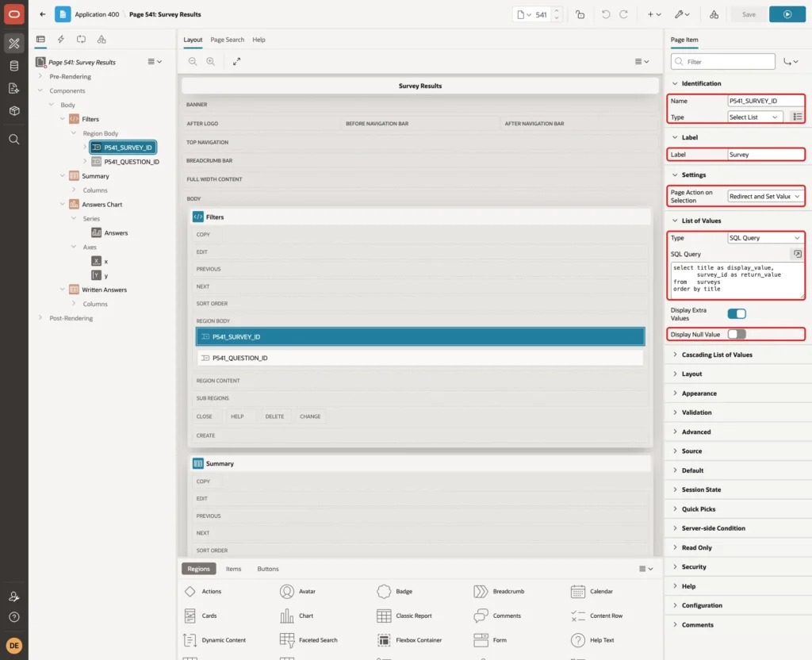Click inside the SQL Query text area

point(737,280)
